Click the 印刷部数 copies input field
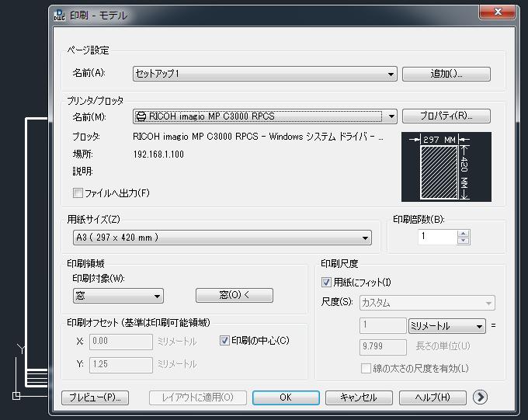The width and height of the screenshot is (528, 420). coord(437,237)
